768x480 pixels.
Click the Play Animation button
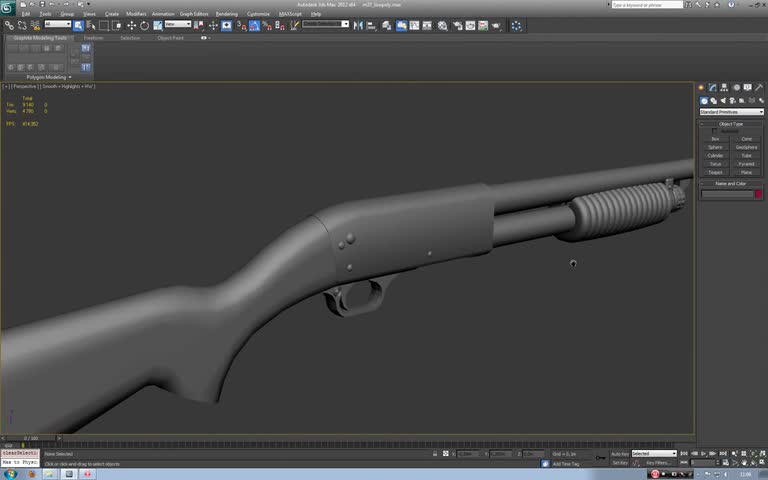pyautogui.click(x=703, y=454)
